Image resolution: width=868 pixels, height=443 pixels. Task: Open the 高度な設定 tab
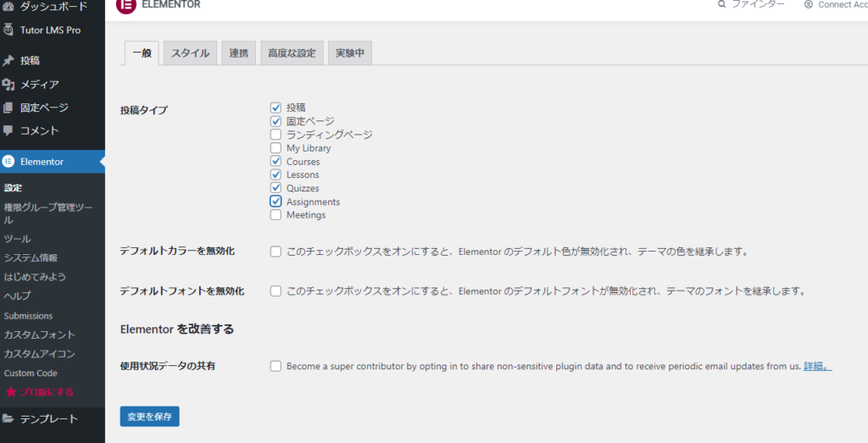click(292, 53)
